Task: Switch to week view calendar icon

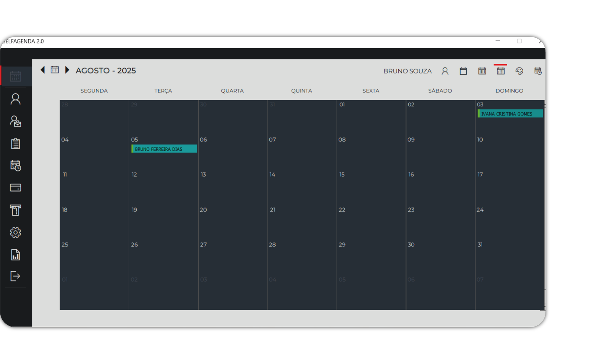Action: 482,71
